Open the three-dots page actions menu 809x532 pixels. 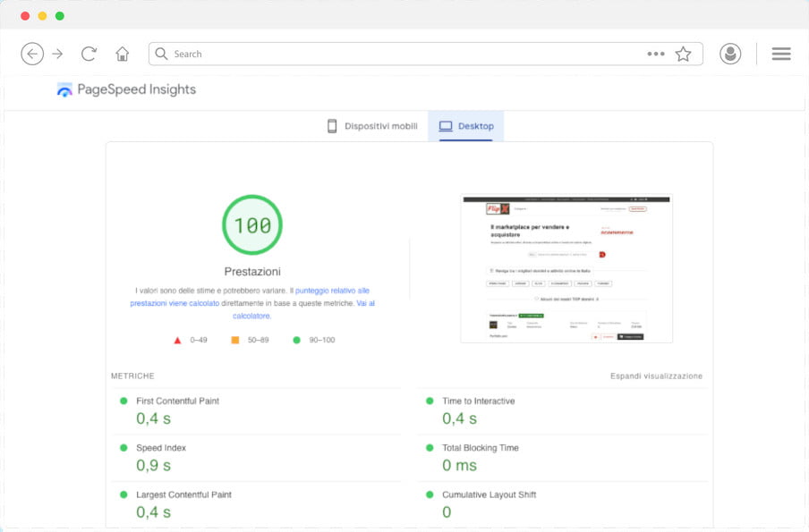(x=656, y=54)
